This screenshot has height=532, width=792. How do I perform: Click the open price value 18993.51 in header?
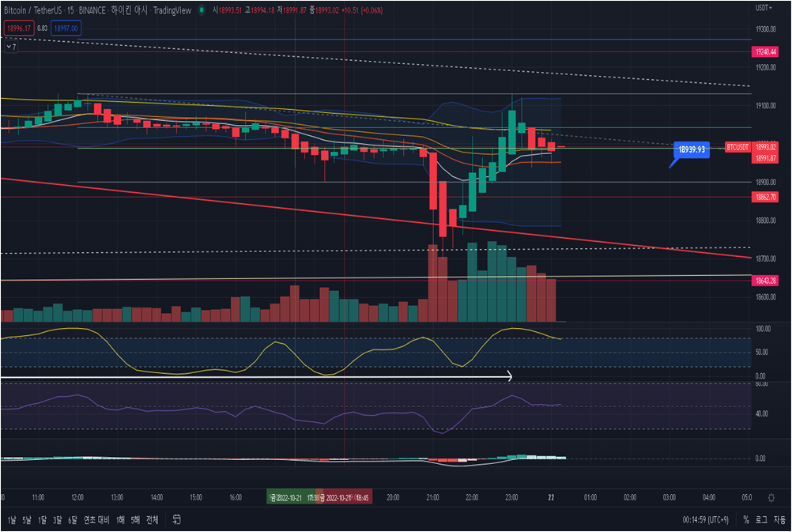coord(230,10)
